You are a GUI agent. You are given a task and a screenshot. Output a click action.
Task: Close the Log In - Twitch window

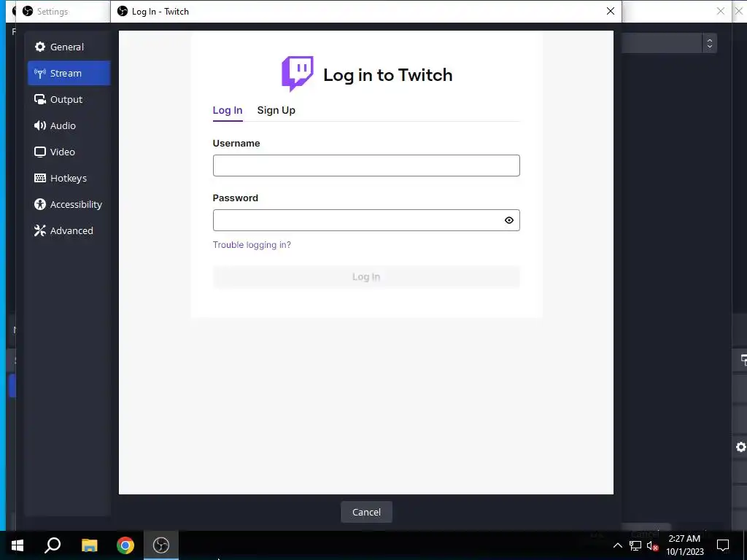pyautogui.click(x=611, y=11)
